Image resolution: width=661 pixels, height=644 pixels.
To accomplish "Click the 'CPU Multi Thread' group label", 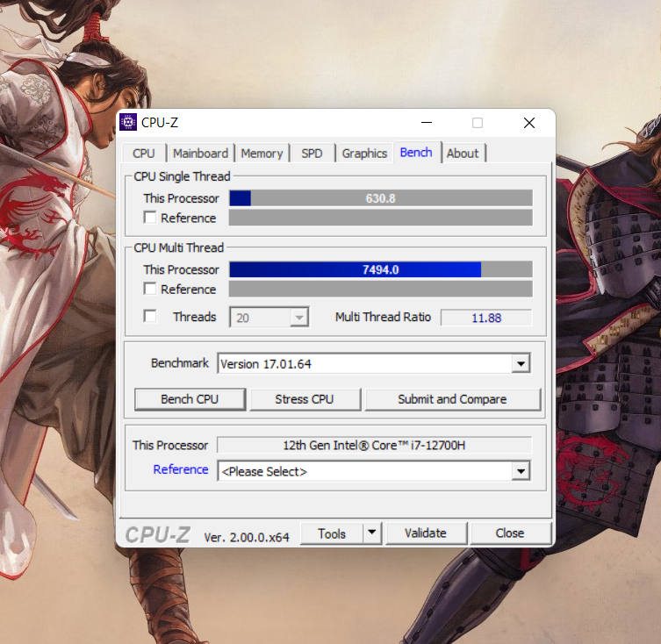I will [x=179, y=247].
